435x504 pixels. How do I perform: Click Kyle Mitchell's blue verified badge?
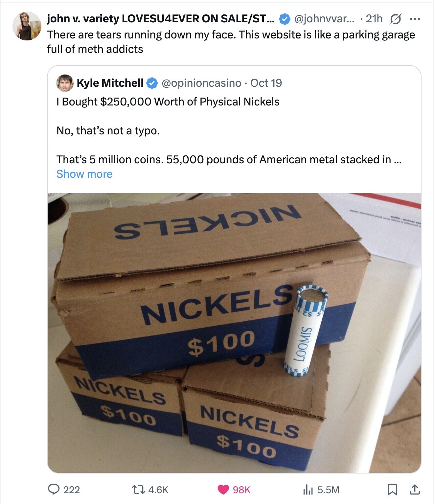151,83
